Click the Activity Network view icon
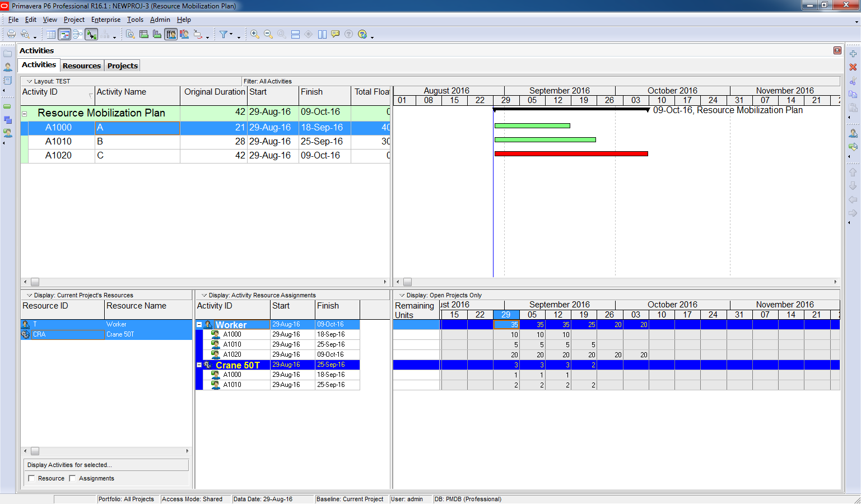Screen dimensions: 861x504 (78, 34)
